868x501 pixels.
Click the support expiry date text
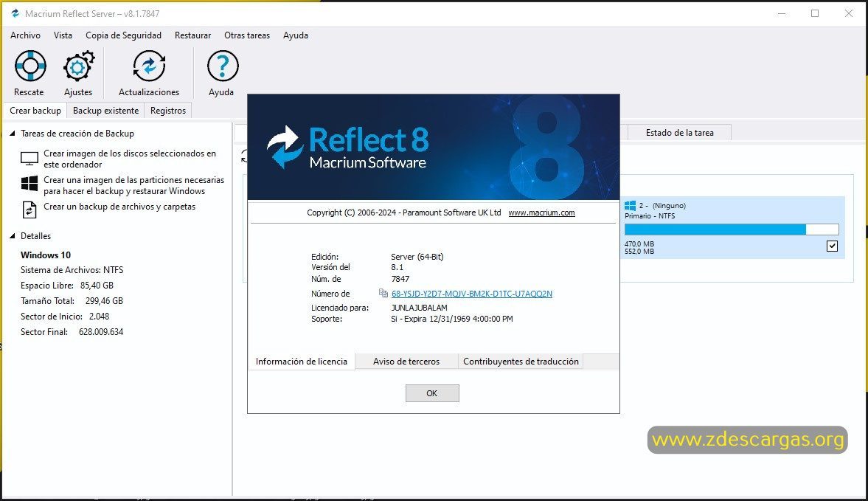(x=452, y=319)
